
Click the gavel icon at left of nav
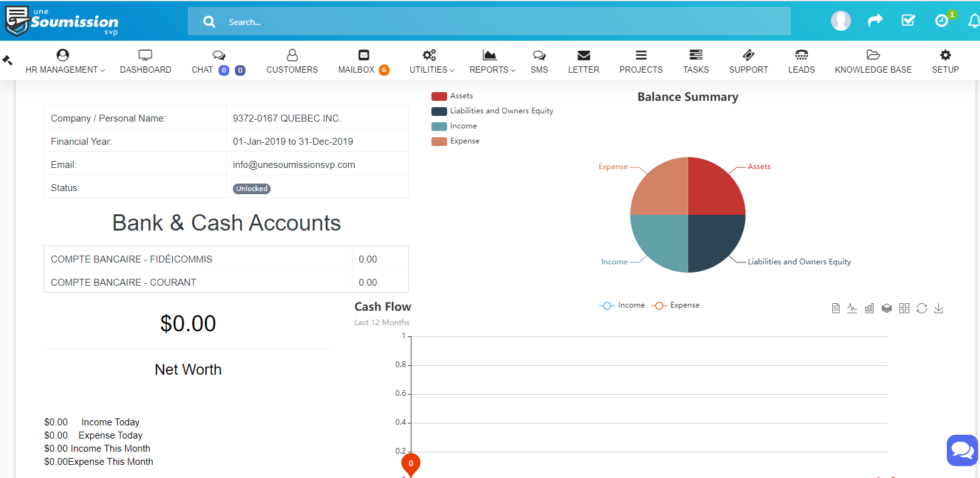pos(8,60)
